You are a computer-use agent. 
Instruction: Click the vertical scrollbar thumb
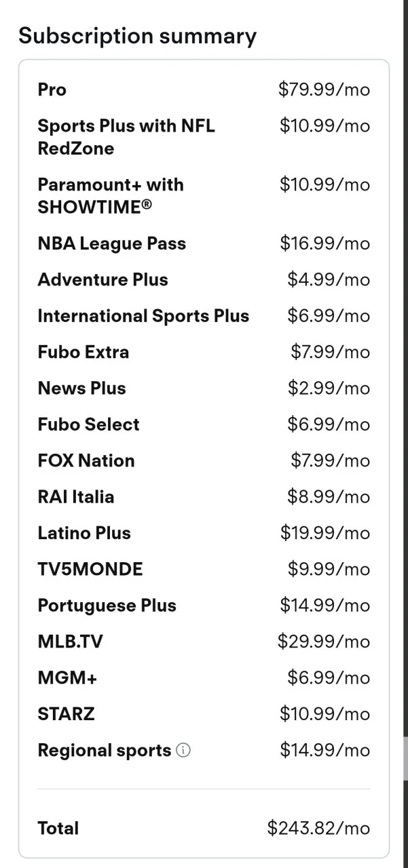405,759
